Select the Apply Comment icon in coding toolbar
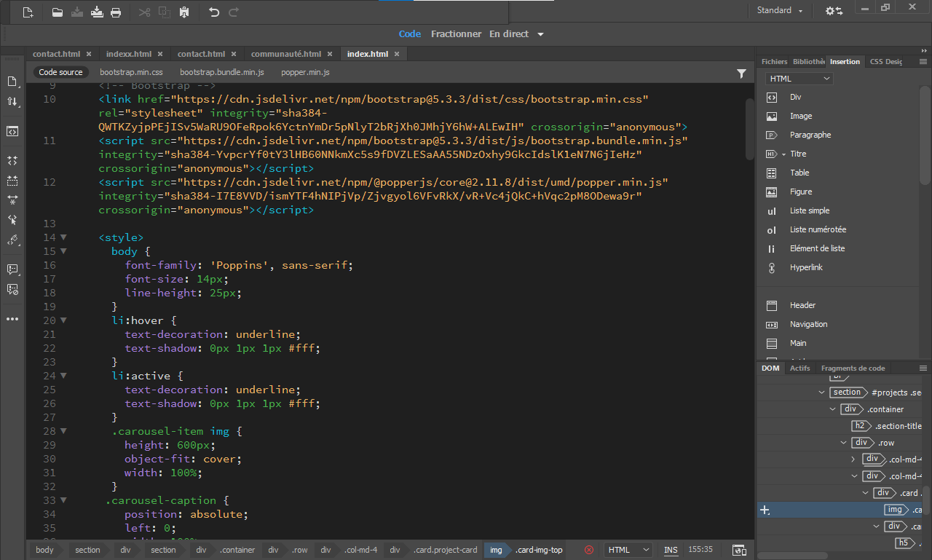 [12, 269]
